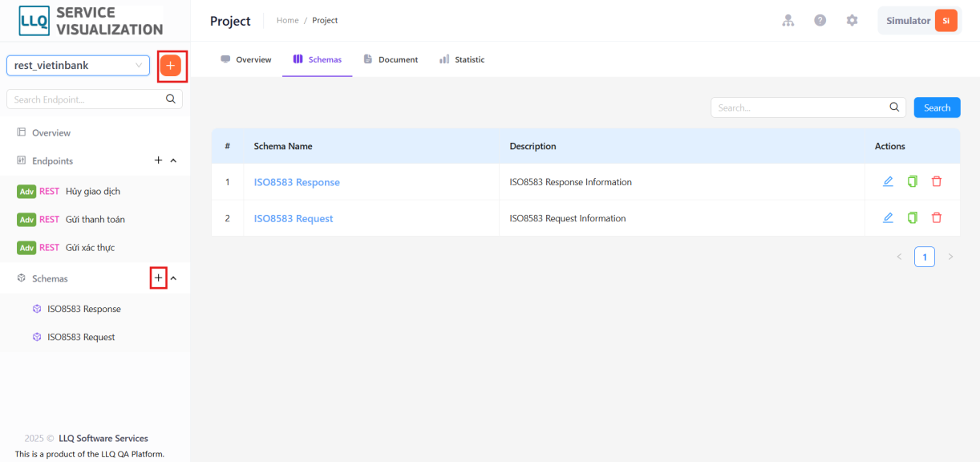This screenshot has height=462, width=980.
Task: Open the ISO8583 Response schema link in table
Action: tap(297, 182)
